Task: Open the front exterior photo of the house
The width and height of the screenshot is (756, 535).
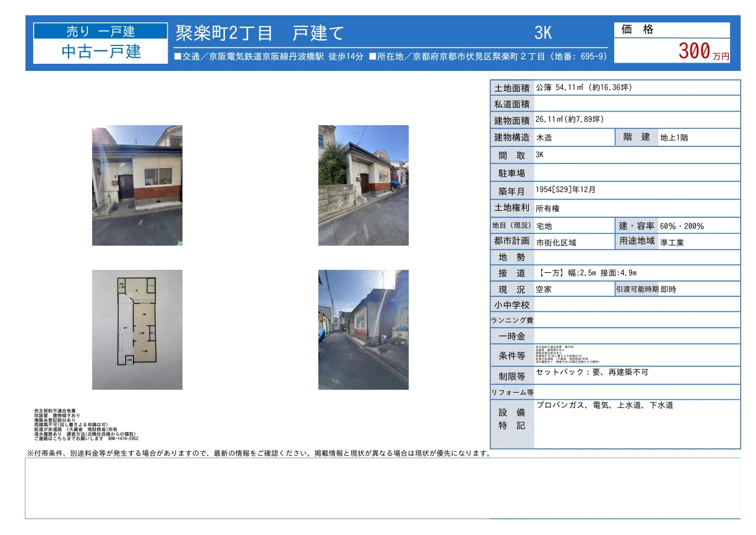Action: [x=138, y=185]
